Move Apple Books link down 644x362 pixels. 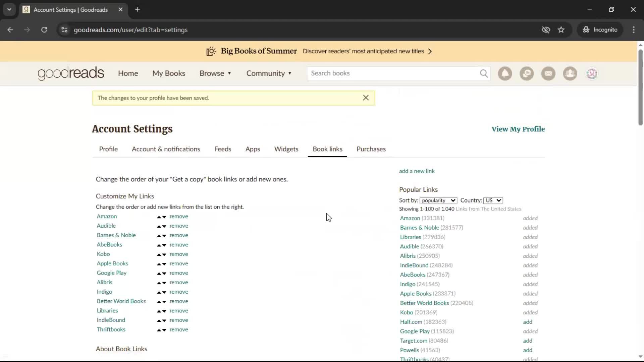(164, 264)
